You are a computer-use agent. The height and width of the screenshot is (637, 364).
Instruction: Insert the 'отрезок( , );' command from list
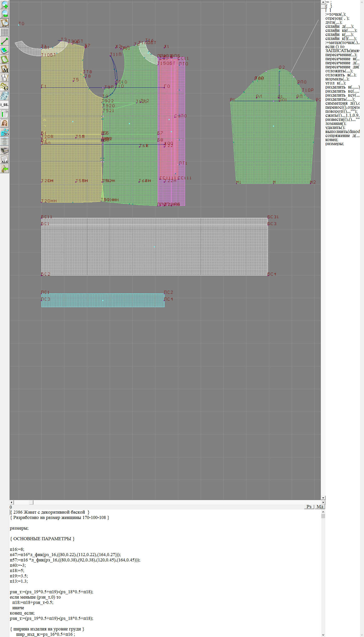coord(337,18)
